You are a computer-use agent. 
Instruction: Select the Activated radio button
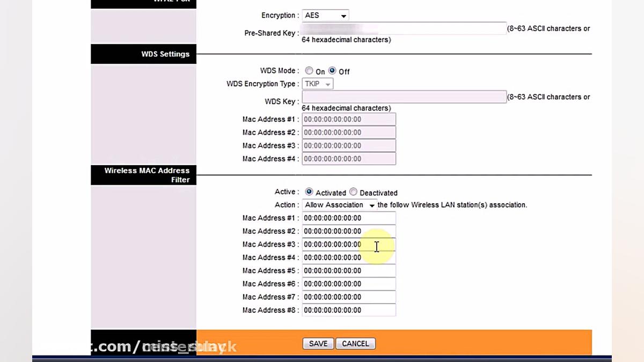[x=309, y=192]
